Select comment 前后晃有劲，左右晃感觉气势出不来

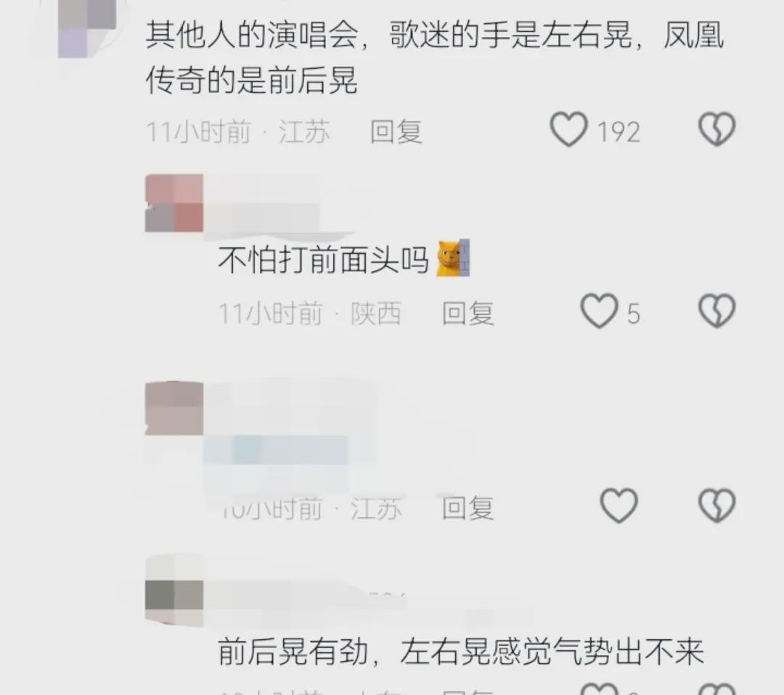(461, 651)
